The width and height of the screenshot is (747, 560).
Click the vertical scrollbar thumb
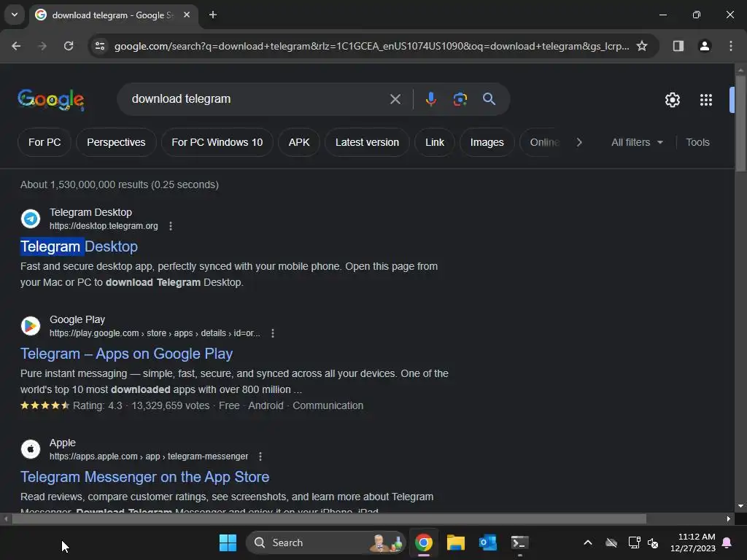(x=740, y=122)
